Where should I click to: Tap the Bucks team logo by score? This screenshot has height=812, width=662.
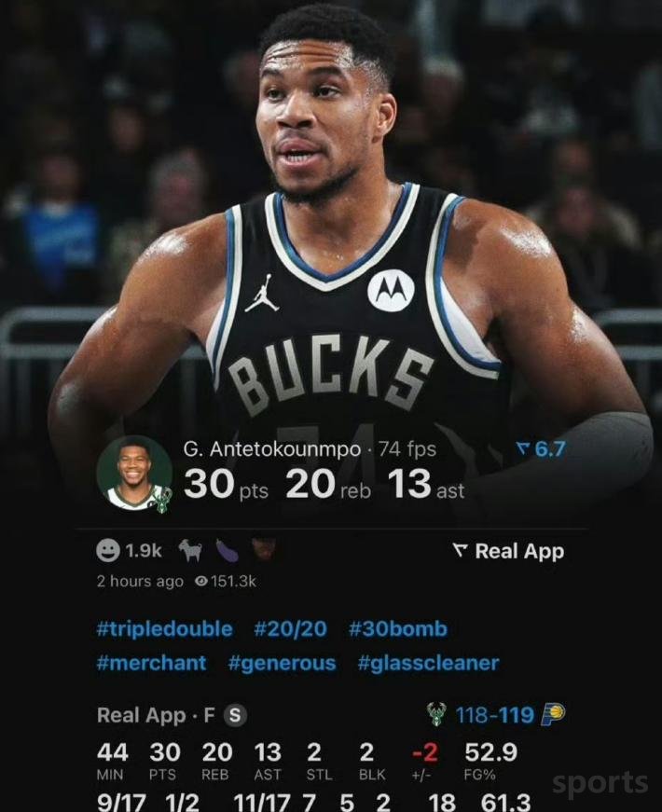(x=437, y=715)
